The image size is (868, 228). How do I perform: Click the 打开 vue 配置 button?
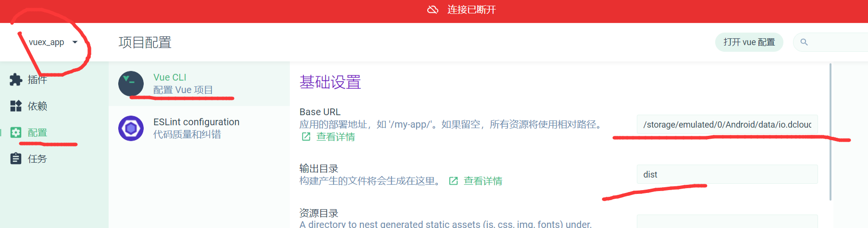click(749, 42)
